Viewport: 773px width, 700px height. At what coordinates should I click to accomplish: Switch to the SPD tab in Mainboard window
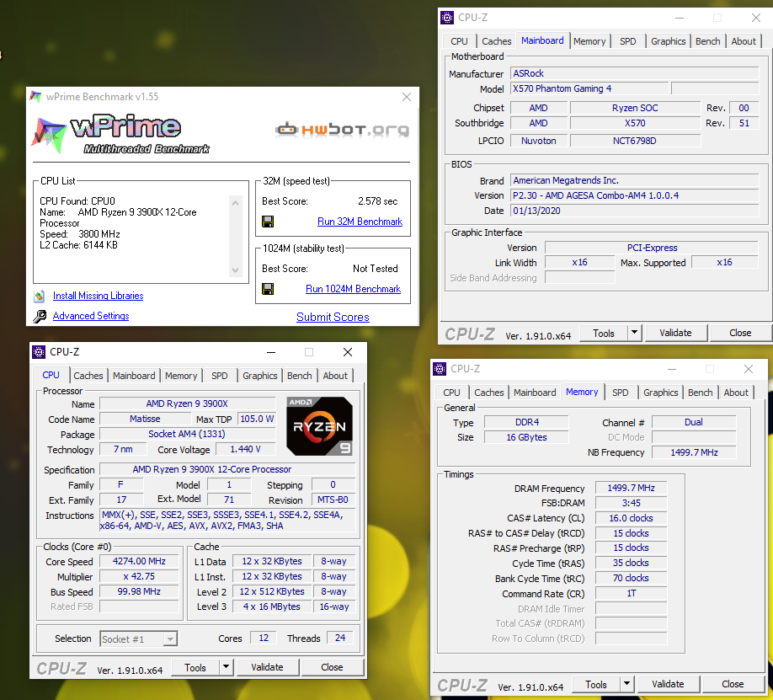(x=627, y=41)
